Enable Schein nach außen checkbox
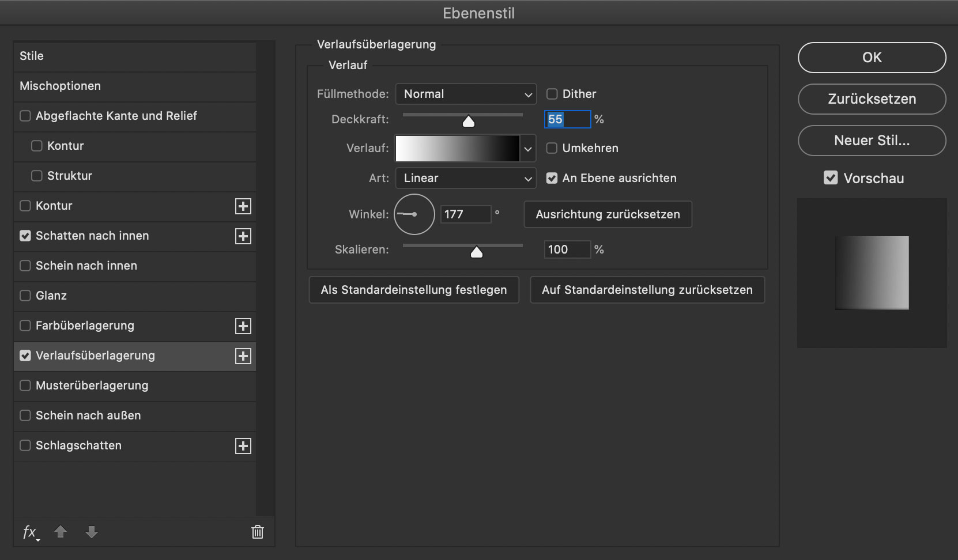Image resolution: width=958 pixels, height=560 pixels. pos(25,415)
